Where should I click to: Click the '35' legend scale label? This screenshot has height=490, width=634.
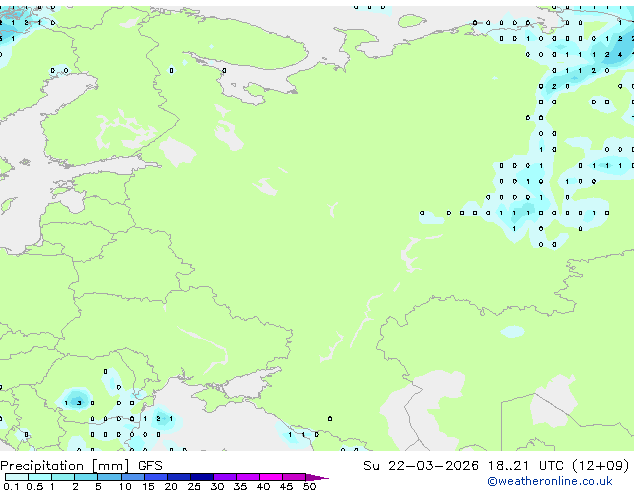tap(240, 486)
